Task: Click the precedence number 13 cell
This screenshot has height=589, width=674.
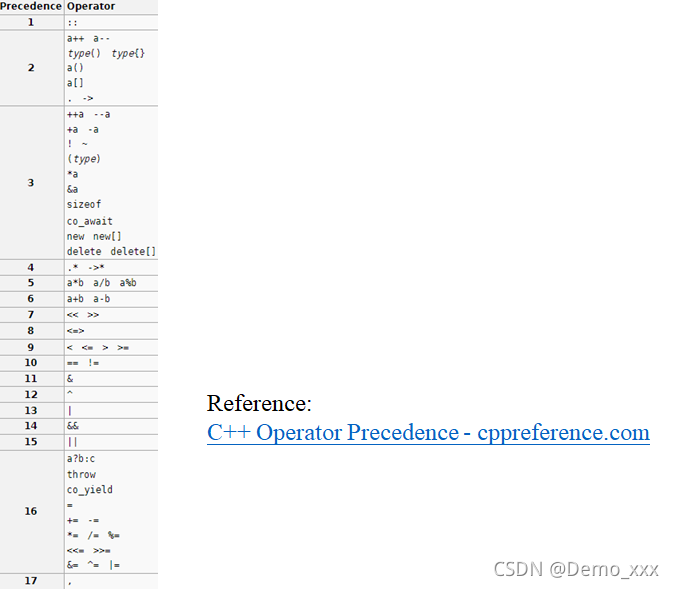Action: [32, 411]
